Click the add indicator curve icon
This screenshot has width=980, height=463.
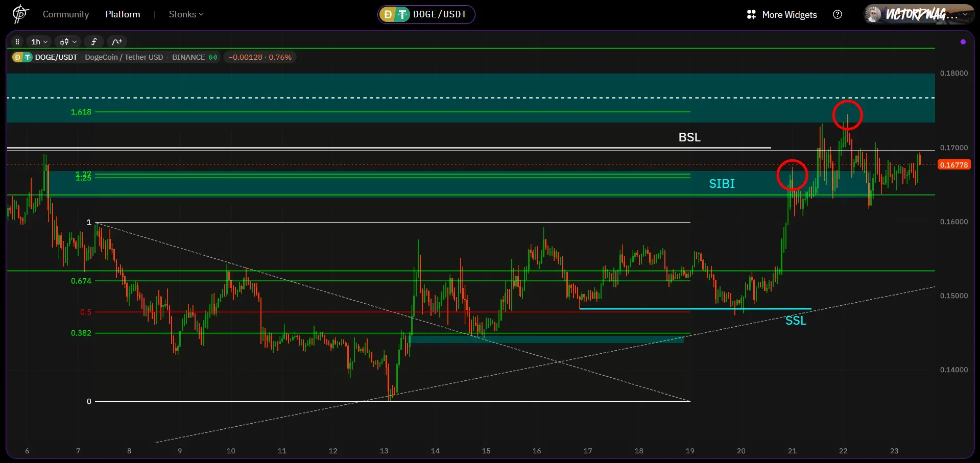117,42
